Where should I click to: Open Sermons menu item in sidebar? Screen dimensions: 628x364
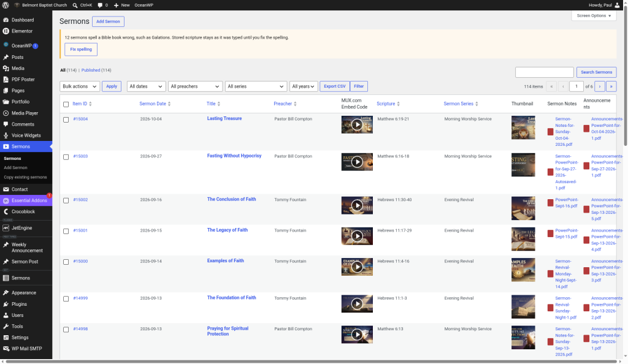[26, 147]
